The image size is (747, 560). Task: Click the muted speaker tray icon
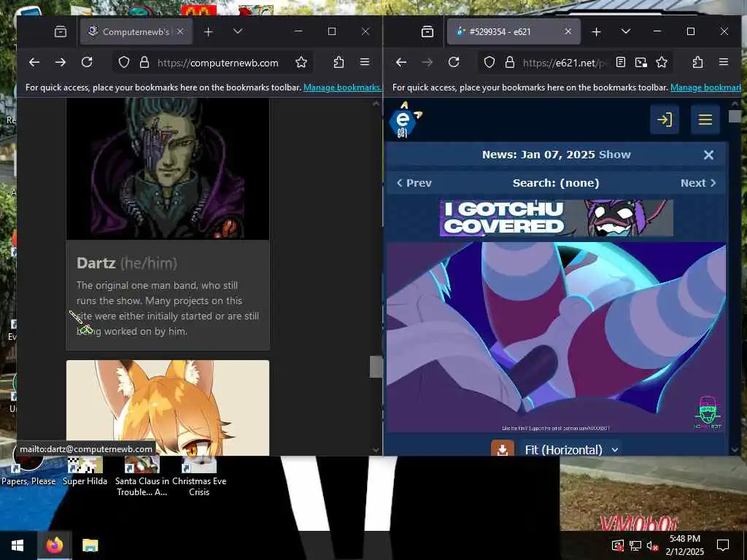click(x=653, y=545)
